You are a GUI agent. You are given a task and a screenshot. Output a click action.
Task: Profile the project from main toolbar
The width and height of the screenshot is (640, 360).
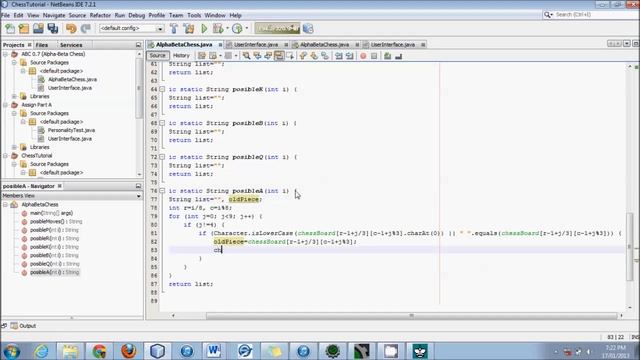click(237, 29)
